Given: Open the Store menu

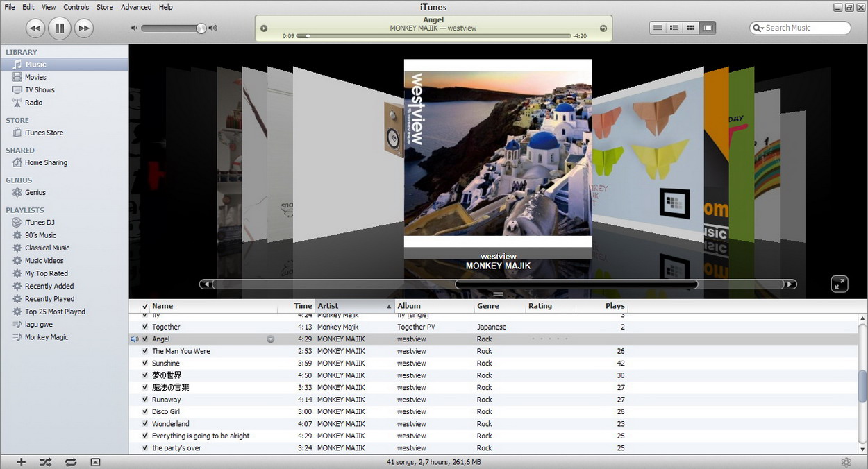Looking at the screenshot, I should pos(105,7).
